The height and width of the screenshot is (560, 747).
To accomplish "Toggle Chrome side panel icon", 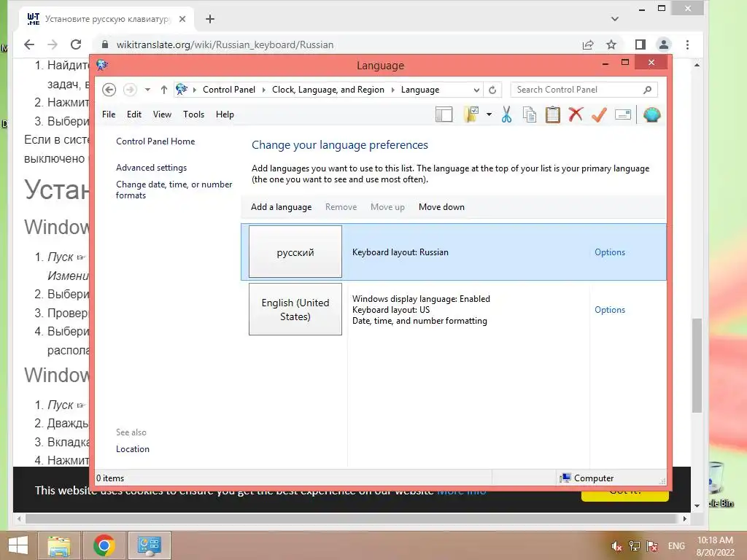I will [640, 44].
